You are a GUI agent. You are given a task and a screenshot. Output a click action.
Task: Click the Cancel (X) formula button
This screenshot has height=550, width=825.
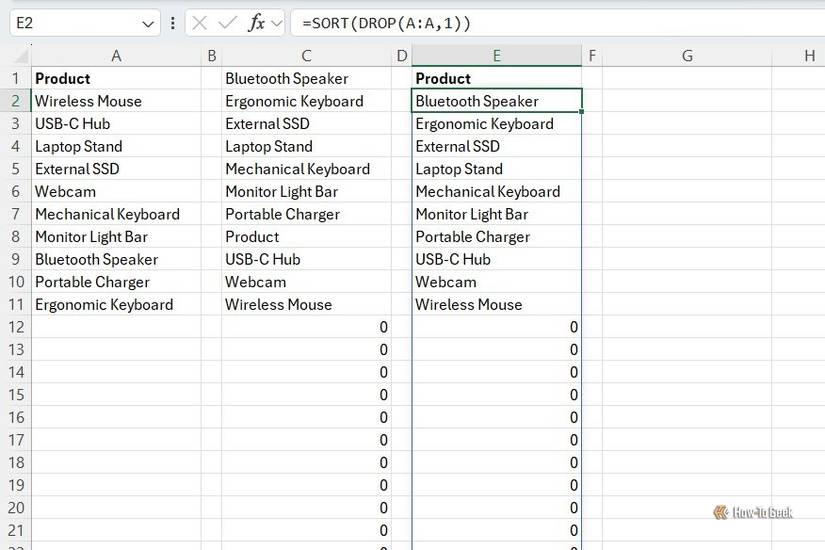pos(199,23)
